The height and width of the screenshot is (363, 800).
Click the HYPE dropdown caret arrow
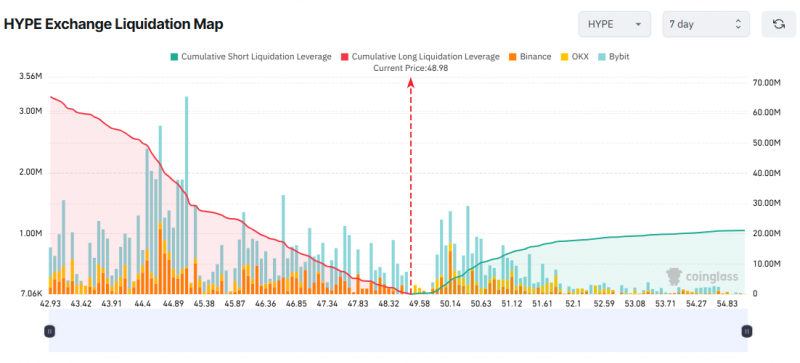[x=638, y=25]
